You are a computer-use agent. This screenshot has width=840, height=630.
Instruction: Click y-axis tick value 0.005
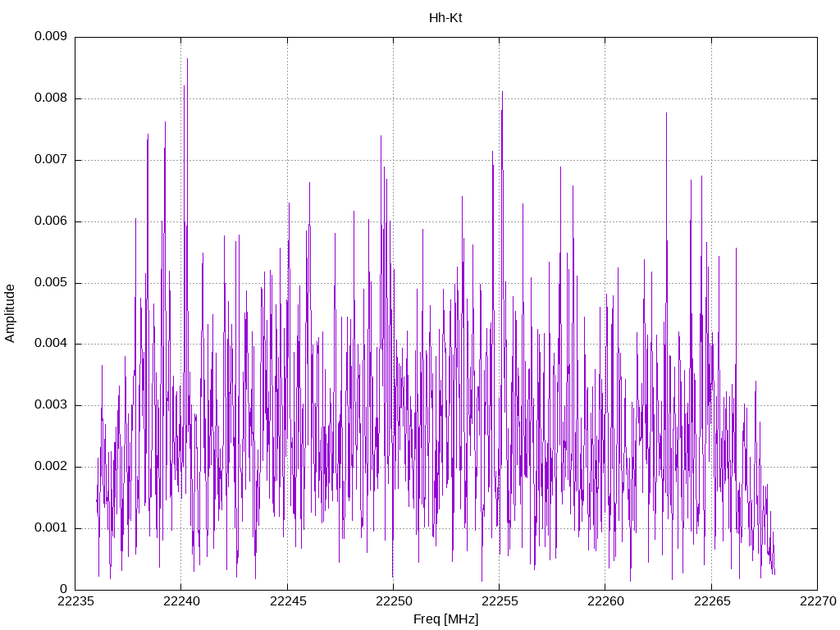[51, 282]
